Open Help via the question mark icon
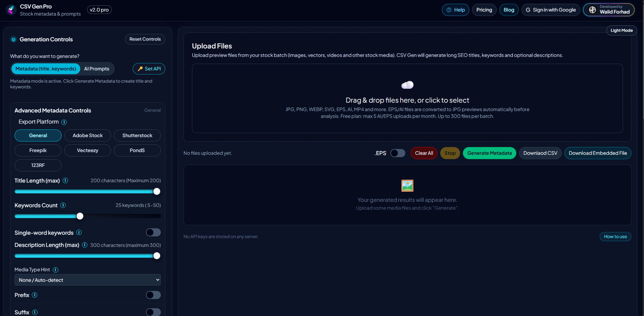 pos(449,10)
